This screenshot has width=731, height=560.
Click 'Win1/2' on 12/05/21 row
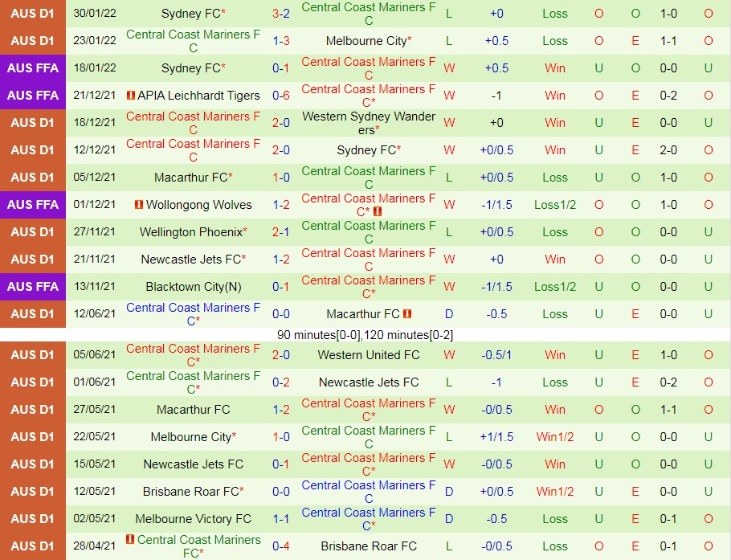(555, 492)
